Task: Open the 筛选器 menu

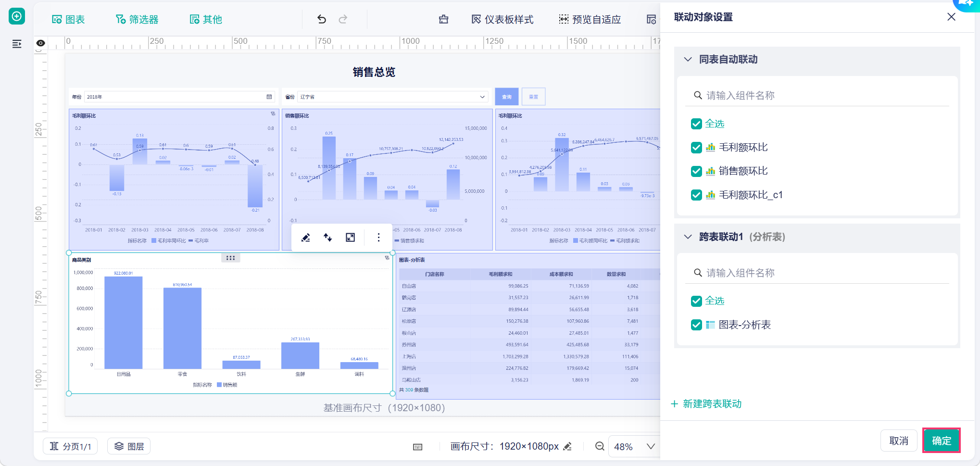Action: (x=137, y=19)
